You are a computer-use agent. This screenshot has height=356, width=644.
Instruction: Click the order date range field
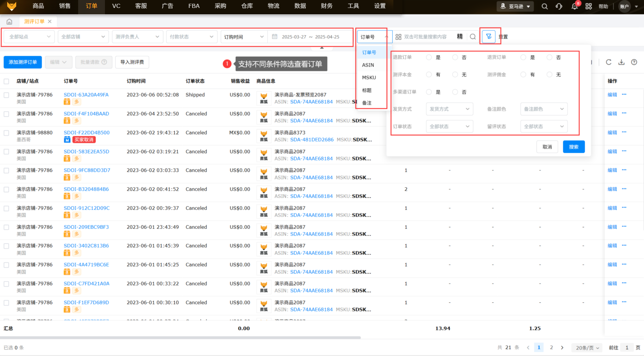(x=310, y=37)
